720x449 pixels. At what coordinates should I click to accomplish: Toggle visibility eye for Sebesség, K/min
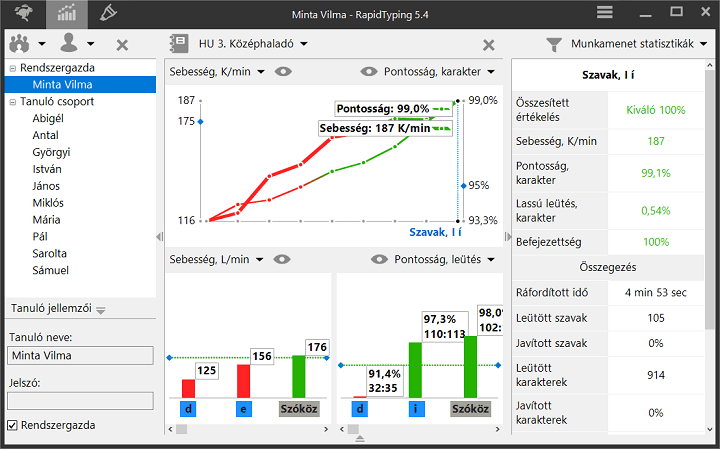point(283,72)
